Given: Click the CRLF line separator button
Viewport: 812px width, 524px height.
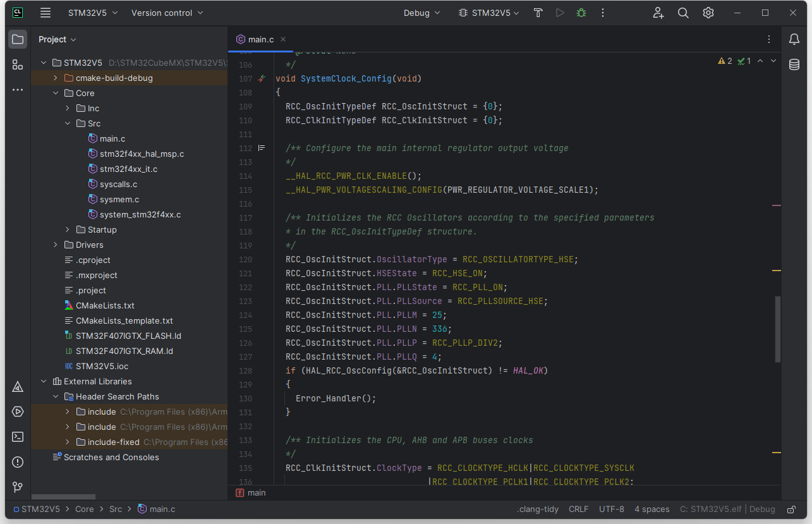Looking at the screenshot, I should (578, 509).
